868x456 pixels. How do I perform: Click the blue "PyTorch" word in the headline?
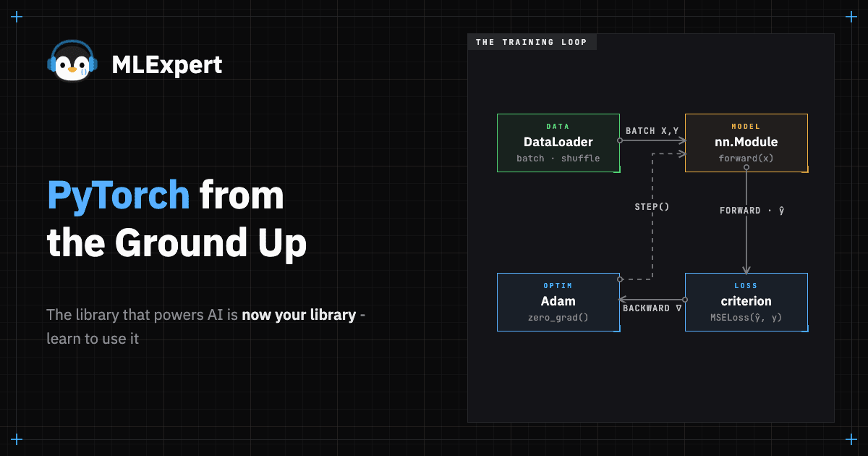pyautogui.click(x=118, y=196)
